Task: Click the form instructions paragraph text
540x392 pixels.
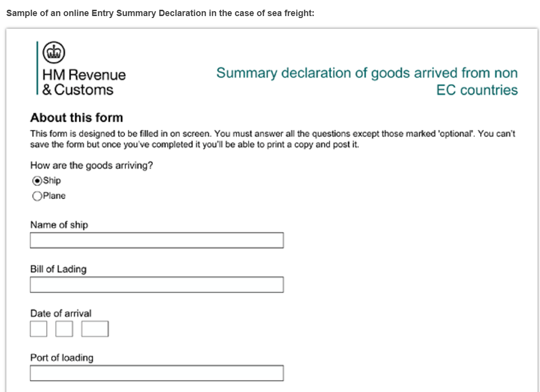Action: (272, 139)
